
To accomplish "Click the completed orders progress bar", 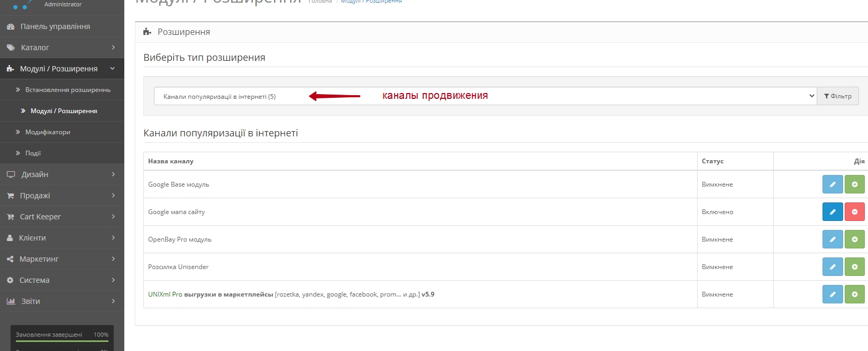I will (62, 341).
